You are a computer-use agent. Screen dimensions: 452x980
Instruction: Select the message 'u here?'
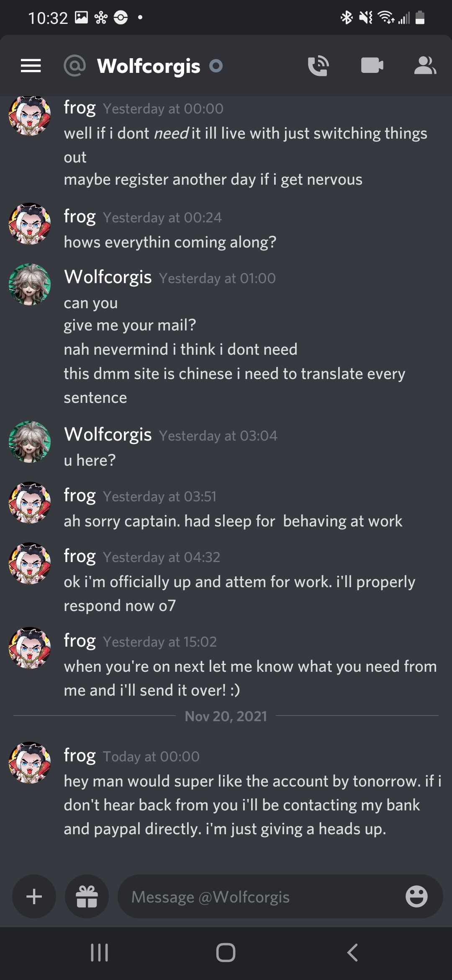click(x=90, y=460)
